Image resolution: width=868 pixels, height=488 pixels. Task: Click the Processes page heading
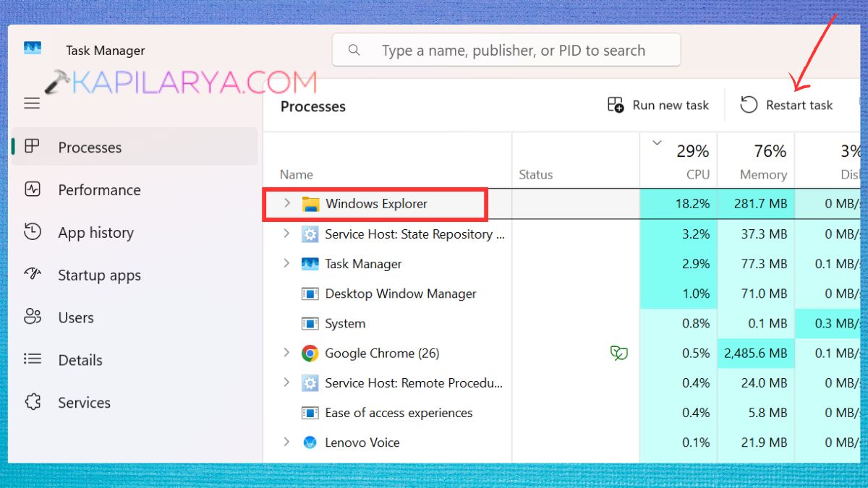pos(313,106)
